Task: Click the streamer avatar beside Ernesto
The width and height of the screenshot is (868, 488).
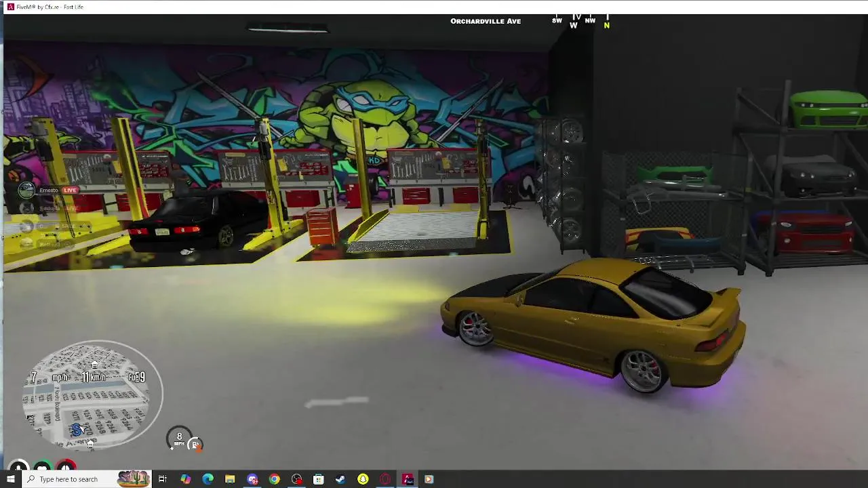Action: (x=26, y=190)
